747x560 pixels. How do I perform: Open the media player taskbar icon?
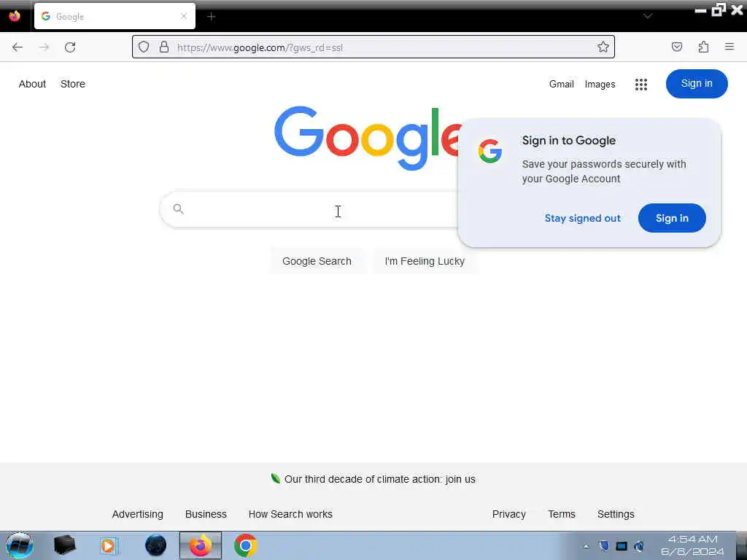click(109, 545)
